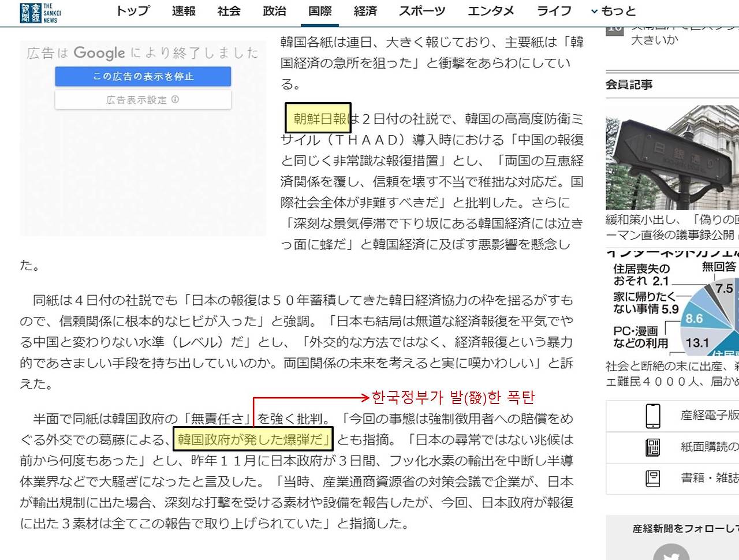Open the 速報 section

tap(184, 11)
